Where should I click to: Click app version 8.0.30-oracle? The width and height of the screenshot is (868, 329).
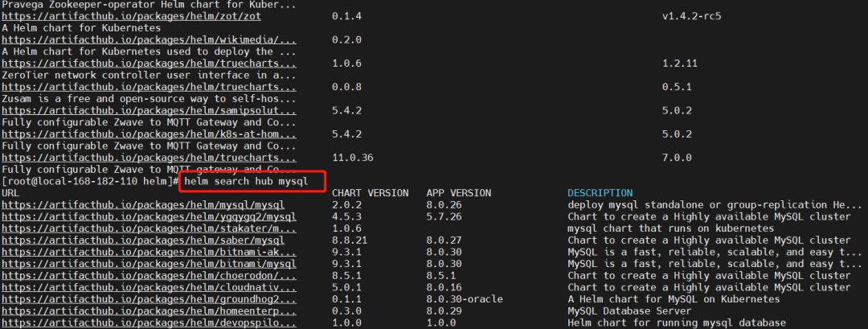tap(465, 300)
